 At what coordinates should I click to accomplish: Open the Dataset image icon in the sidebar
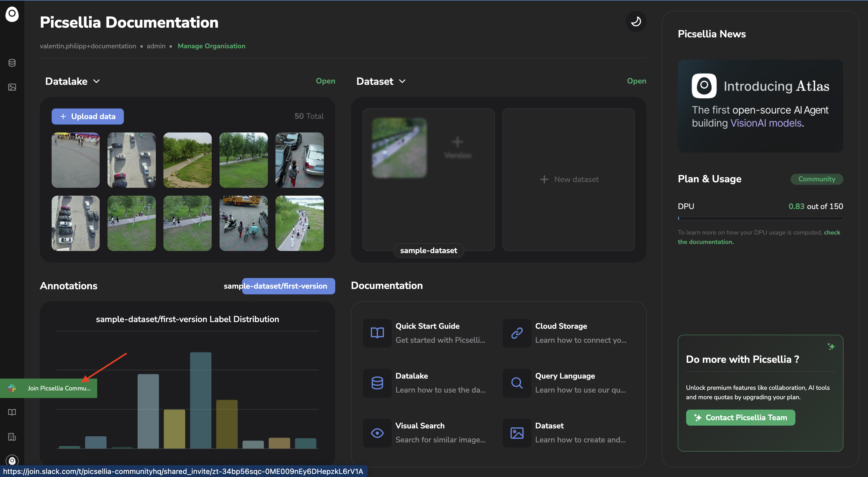click(12, 87)
